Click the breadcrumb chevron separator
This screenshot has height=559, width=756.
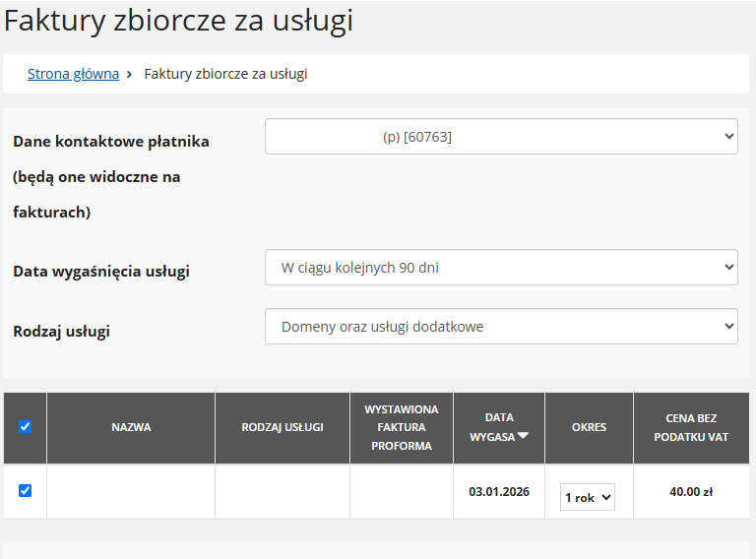(130, 74)
